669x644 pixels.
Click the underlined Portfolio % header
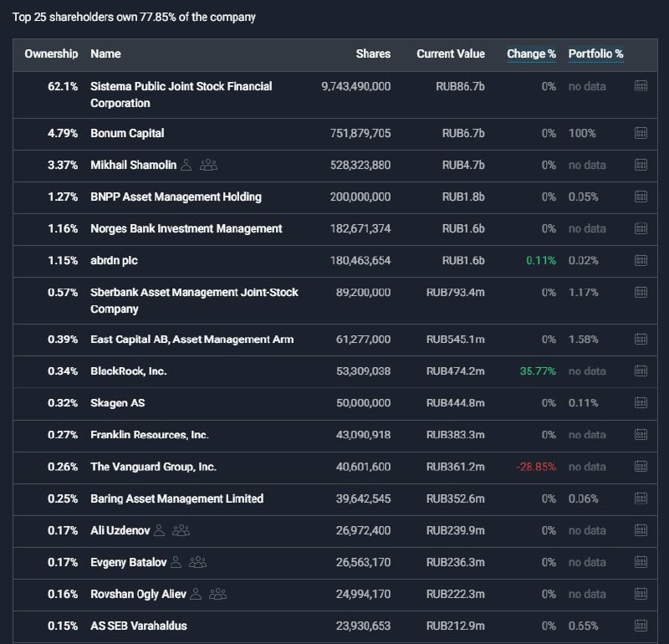596,54
